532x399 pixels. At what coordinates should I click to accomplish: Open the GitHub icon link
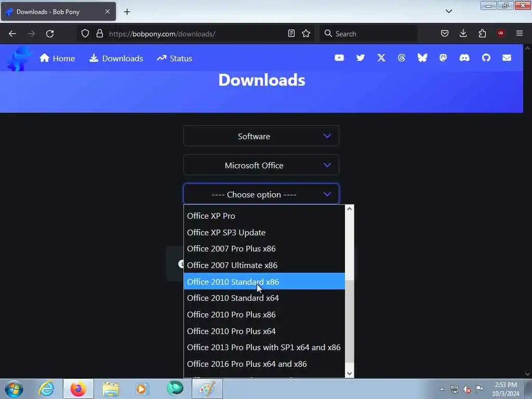click(x=486, y=58)
